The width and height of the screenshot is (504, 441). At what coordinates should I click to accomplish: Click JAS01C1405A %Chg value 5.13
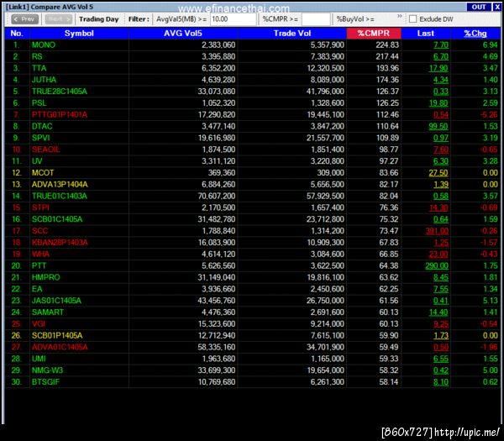pos(491,301)
